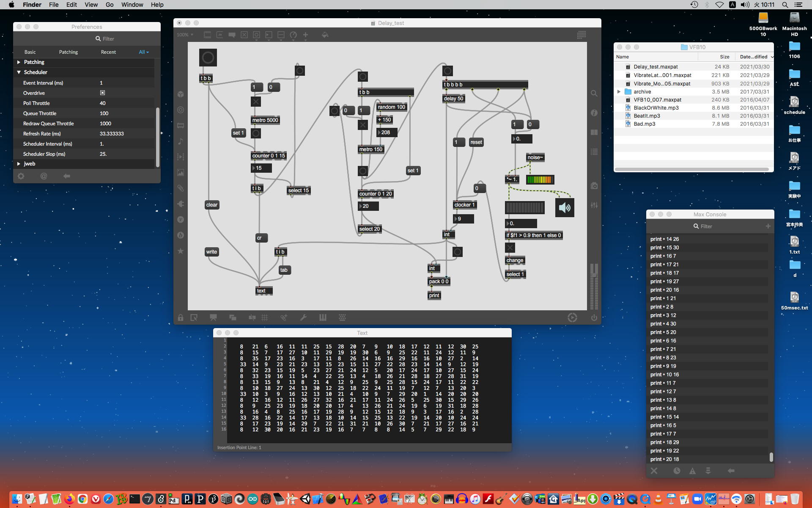Screen dimensions: 812x508
Task: Click the lock patcher icon
Action: pyautogui.click(x=181, y=317)
